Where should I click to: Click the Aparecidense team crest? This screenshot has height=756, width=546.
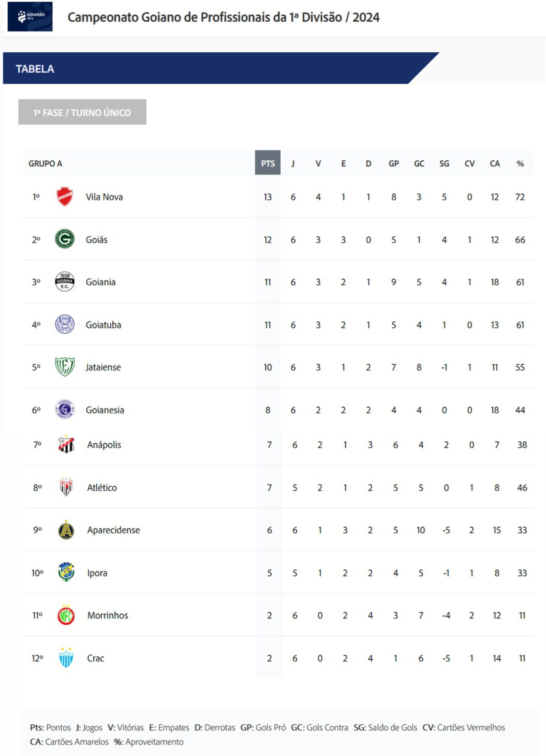(x=66, y=530)
